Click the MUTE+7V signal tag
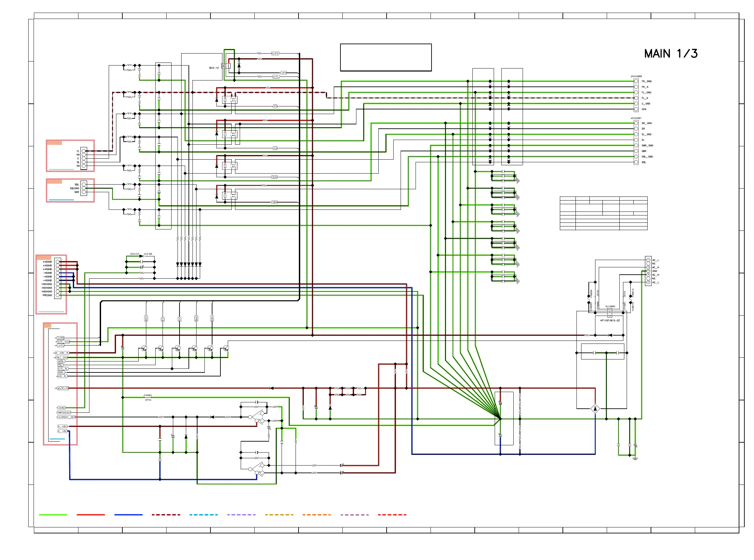Screen dimensions: 754x560 coord(63,388)
